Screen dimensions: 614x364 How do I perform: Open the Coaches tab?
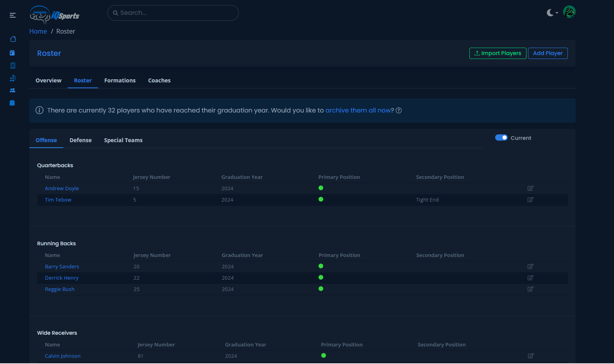click(x=159, y=80)
